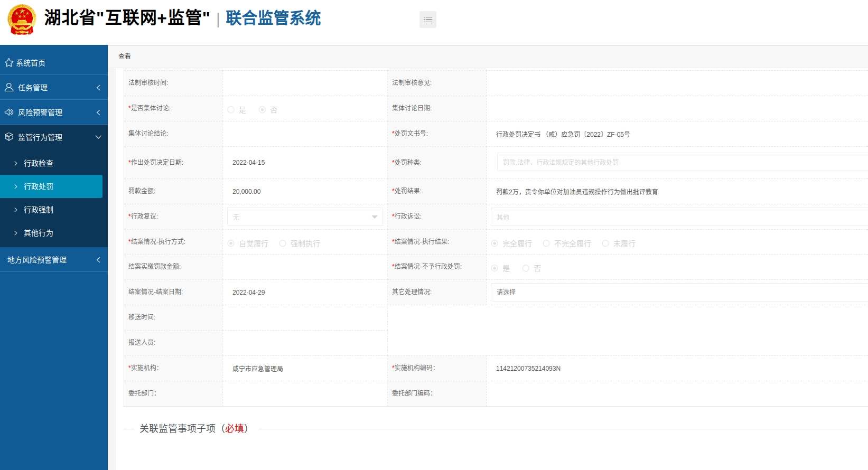Click the empty 委托部门 field
This screenshot has height=470, width=868.
tap(305, 393)
